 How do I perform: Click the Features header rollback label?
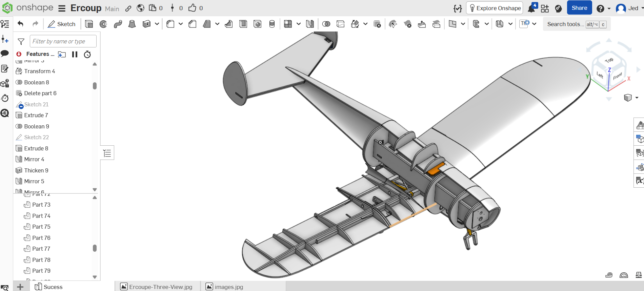point(40,54)
